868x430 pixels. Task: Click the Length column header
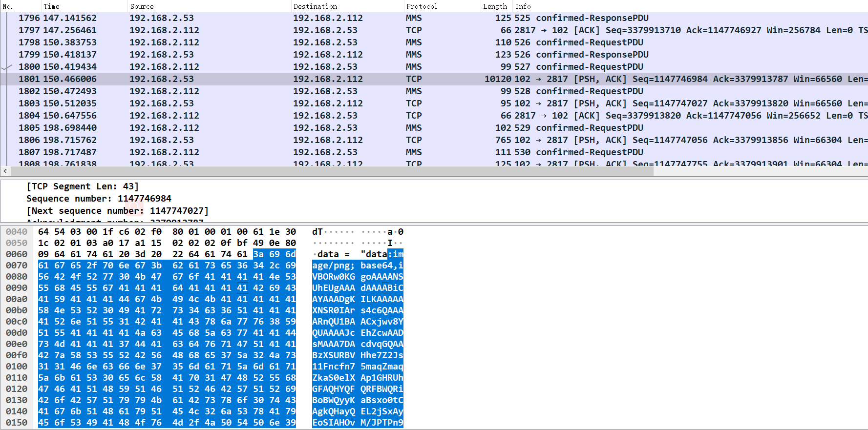(x=495, y=6)
